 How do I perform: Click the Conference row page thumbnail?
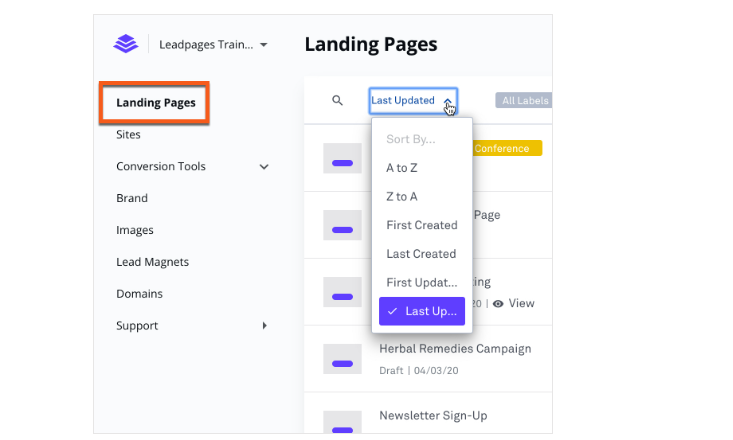coord(342,159)
